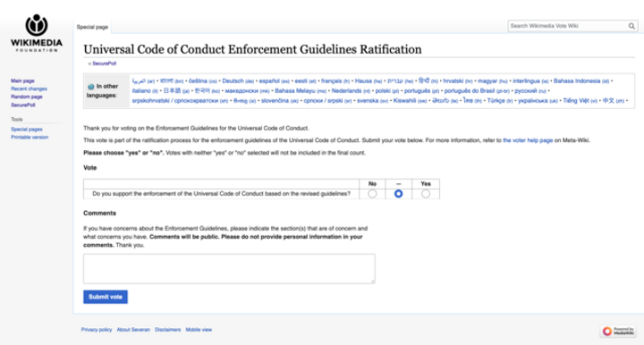Select the No radio button
Image resolution: width=644 pixels, height=345 pixels.
[x=372, y=194]
